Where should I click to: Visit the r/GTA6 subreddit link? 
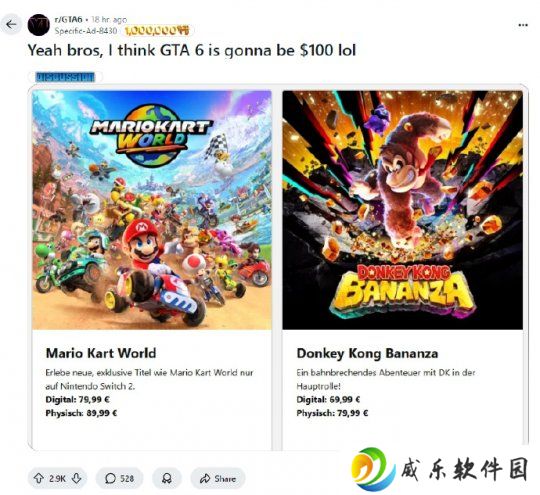[69, 19]
